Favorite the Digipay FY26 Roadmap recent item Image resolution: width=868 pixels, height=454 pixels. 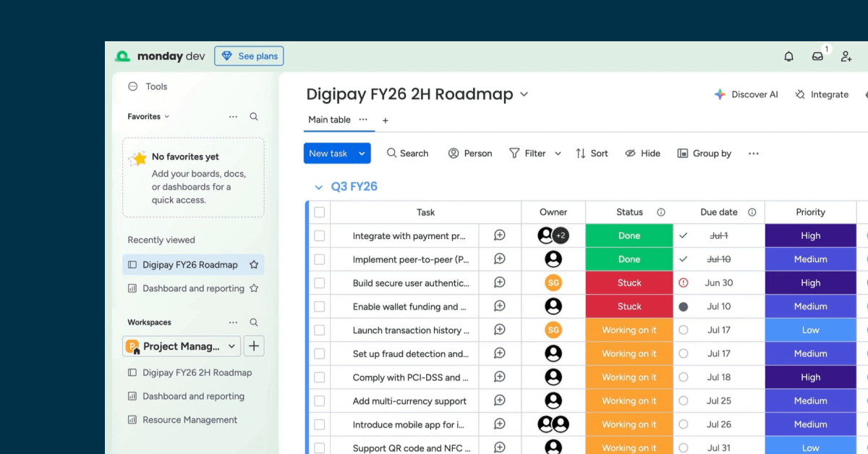[x=254, y=265]
